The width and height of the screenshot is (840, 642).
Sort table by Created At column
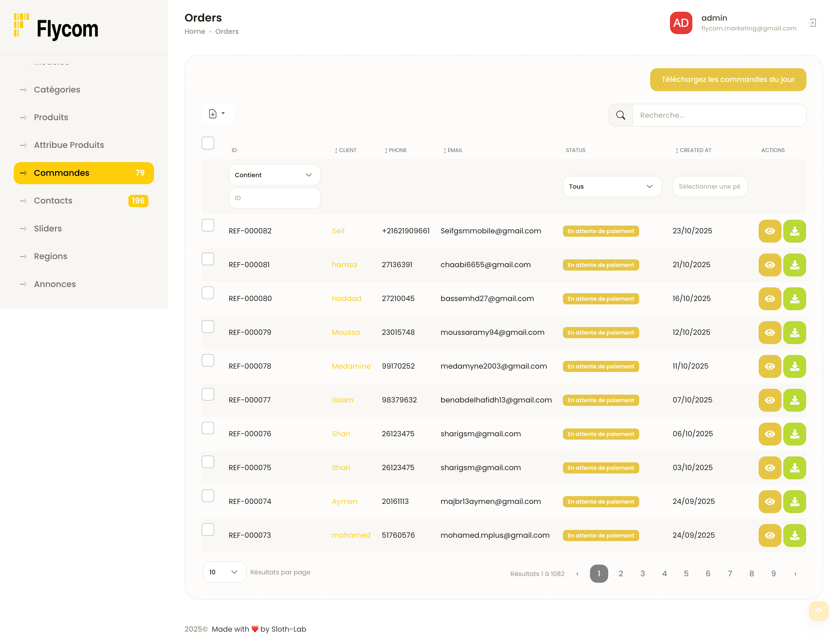(693, 150)
